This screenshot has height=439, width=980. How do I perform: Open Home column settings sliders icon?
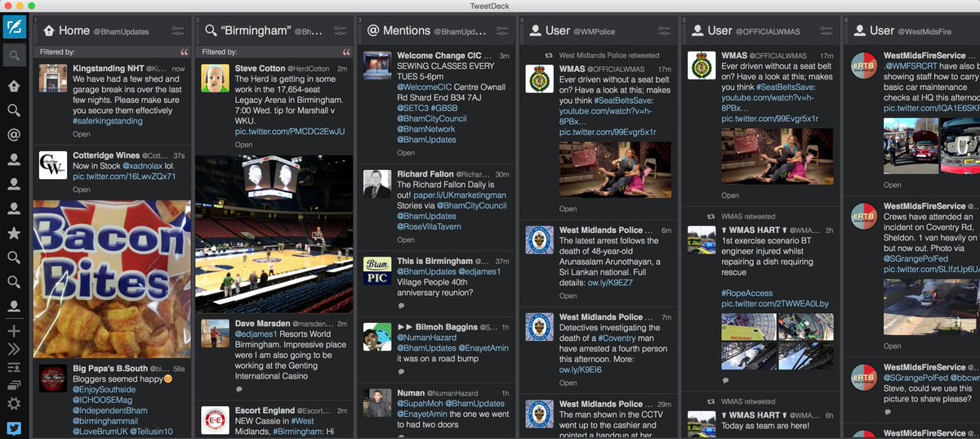tap(178, 31)
